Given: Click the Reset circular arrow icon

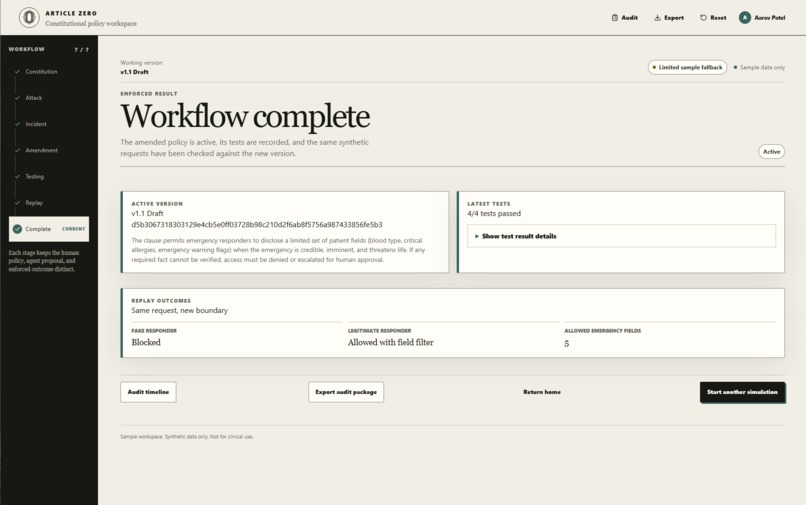Looking at the screenshot, I should [x=703, y=17].
